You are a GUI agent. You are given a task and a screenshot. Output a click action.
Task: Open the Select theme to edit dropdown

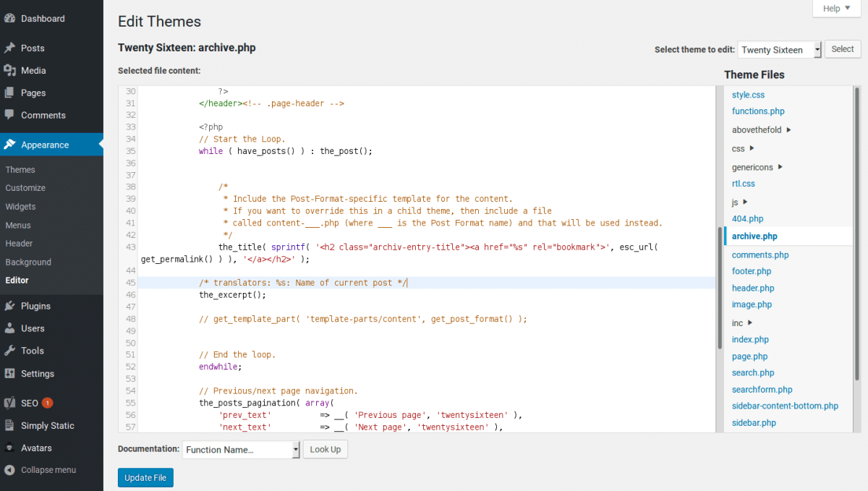[x=780, y=50]
